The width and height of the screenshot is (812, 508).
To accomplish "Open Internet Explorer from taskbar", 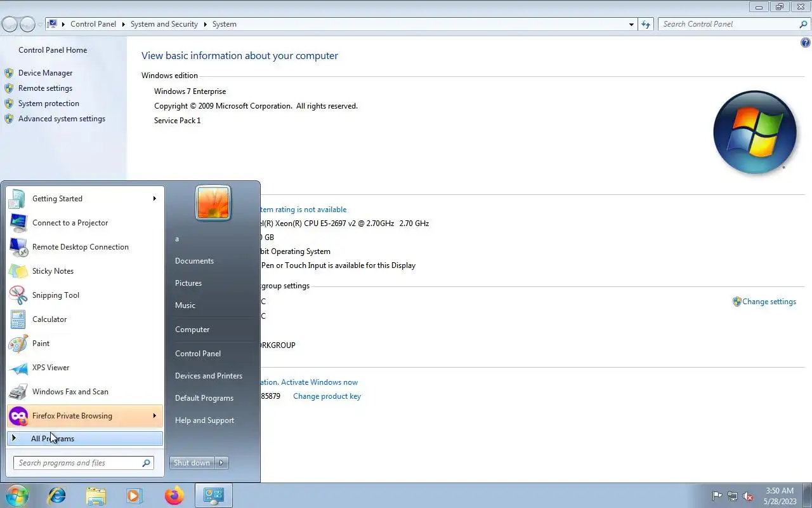I will click(57, 495).
